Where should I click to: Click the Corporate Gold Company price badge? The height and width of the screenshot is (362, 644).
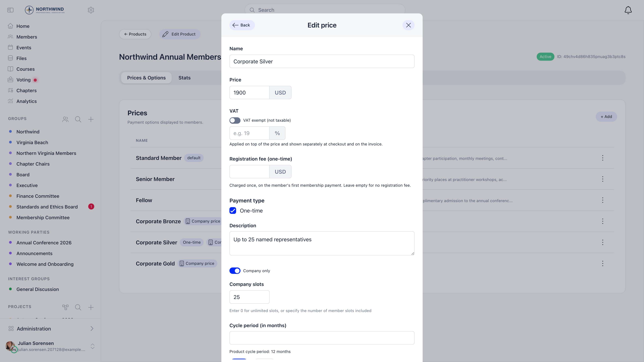(x=197, y=264)
